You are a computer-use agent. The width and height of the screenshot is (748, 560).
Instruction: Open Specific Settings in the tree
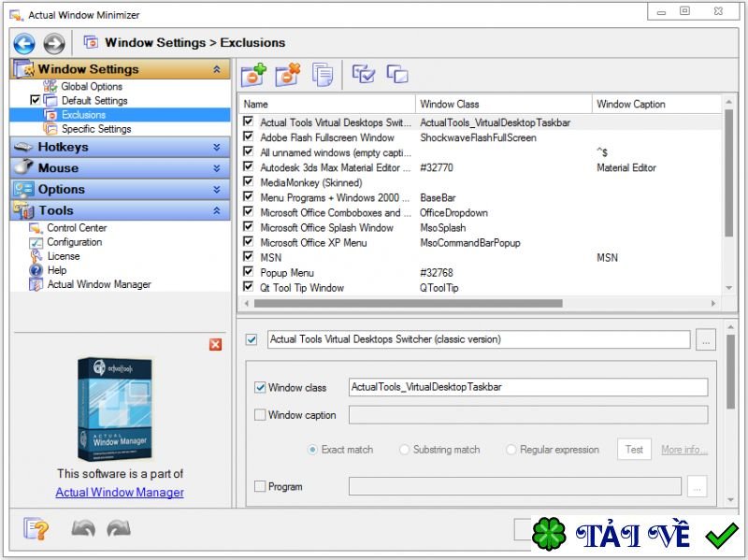pos(96,129)
